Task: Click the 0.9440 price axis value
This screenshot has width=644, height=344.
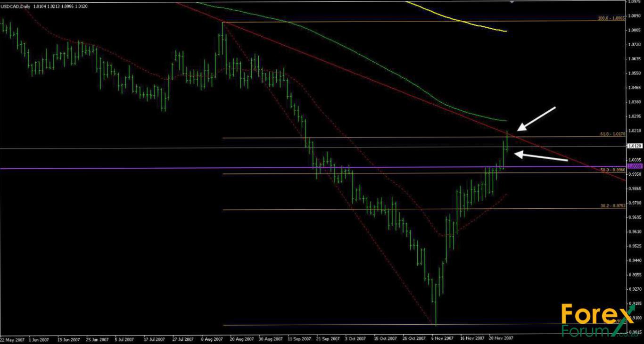Action: [x=635, y=260]
